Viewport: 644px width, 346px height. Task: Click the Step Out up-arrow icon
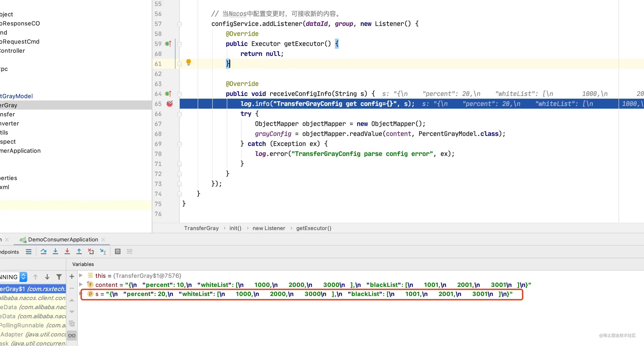pyautogui.click(x=79, y=251)
